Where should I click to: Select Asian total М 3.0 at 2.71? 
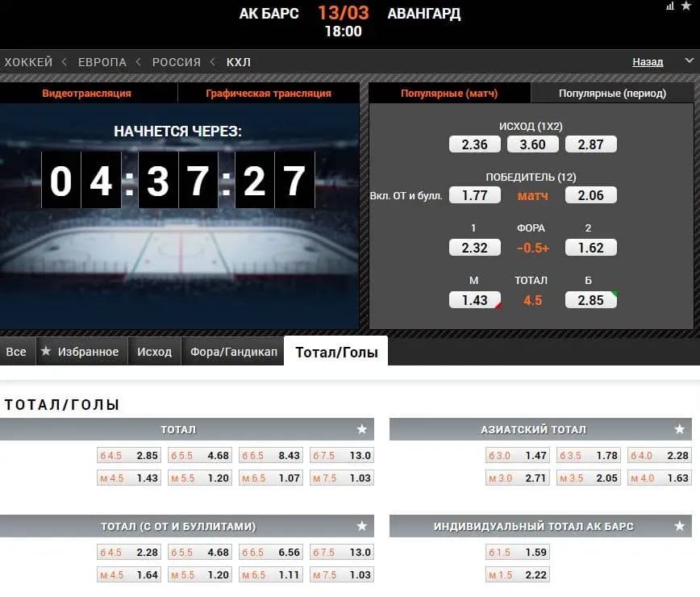518,478
